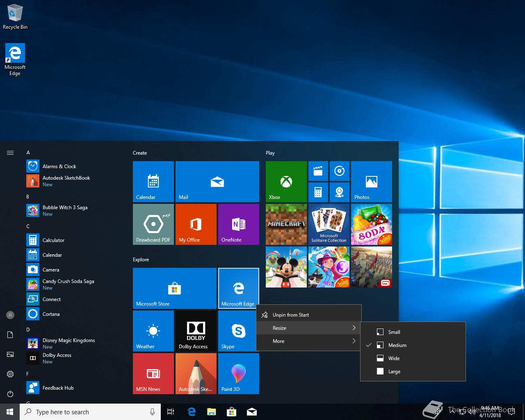The image size is (525, 420).
Task: Open the More submenu entry
Action: [x=309, y=341]
